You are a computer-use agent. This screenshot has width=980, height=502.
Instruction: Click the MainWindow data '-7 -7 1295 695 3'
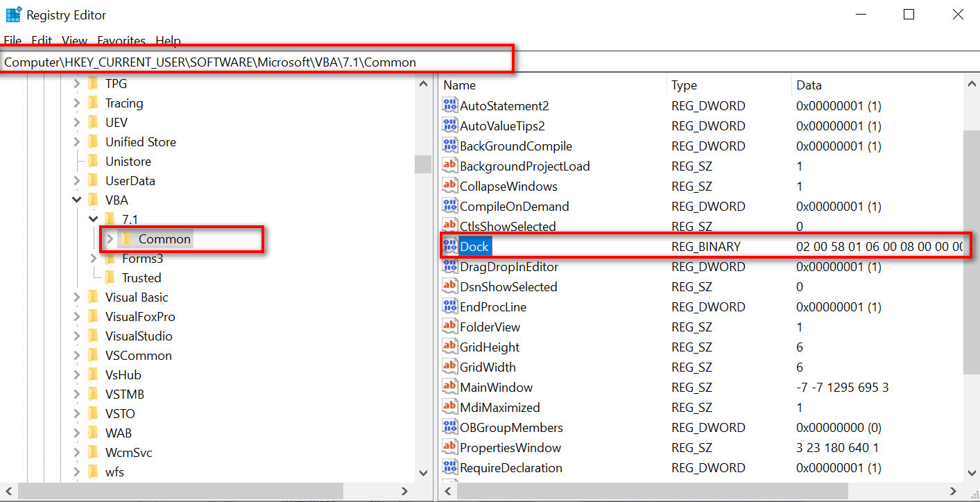pos(842,388)
